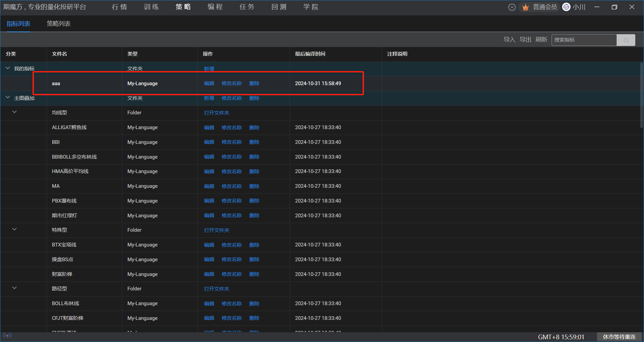Click the 2024-10-31 15:58:49 compile time
The image size is (644, 342).
tap(318, 83)
